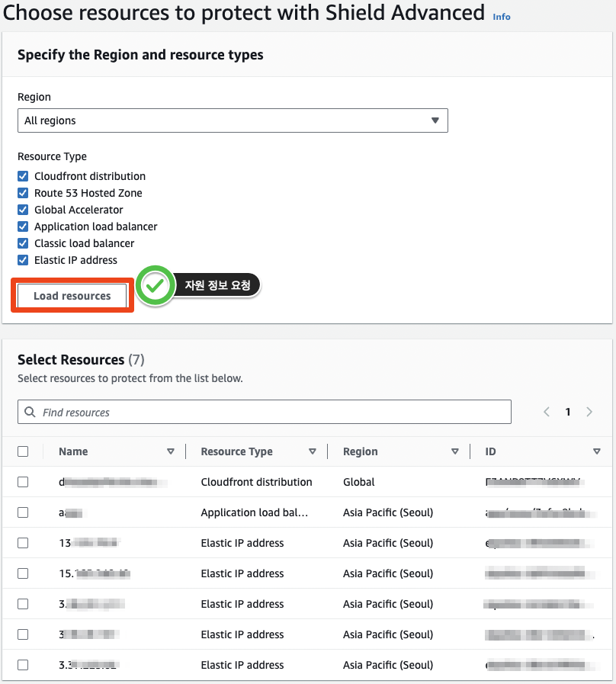Select all resources header checkbox
This screenshot has height=684, width=616.
pos(23,451)
